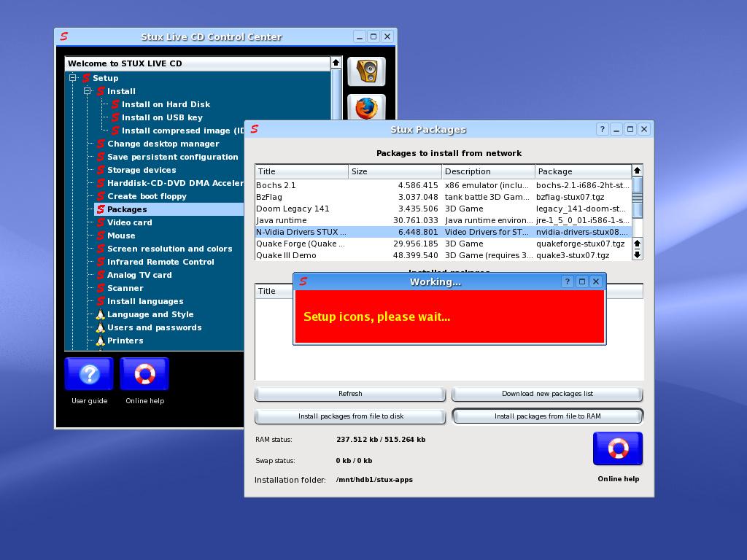This screenshot has width=747, height=560.
Task: Sort packages by Description column header
Action: (x=488, y=171)
